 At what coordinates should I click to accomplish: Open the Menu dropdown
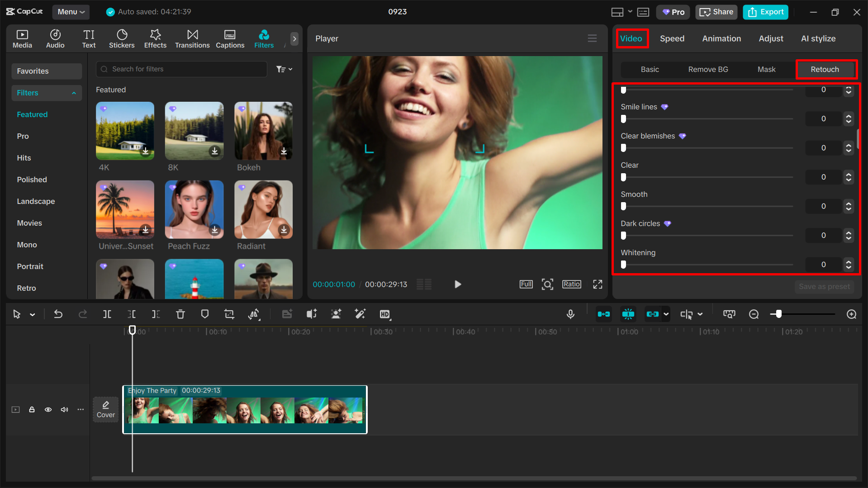(71, 12)
